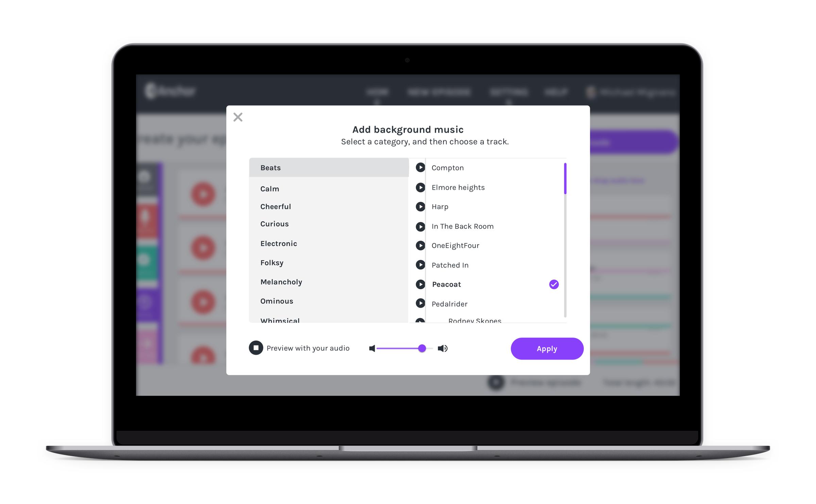Viewport: 816px width, 504px height.
Task: Select the Calm category
Action: [x=270, y=187]
